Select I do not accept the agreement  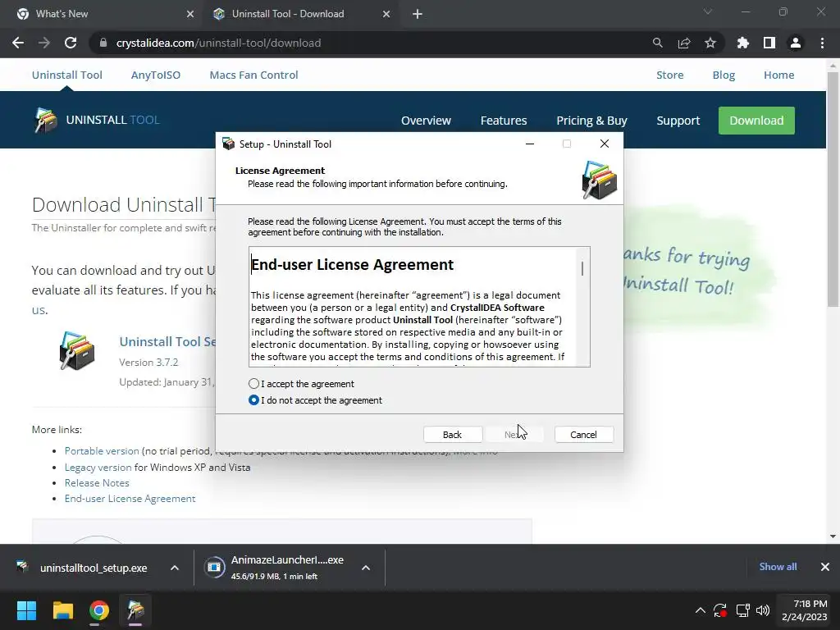point(254,400)
